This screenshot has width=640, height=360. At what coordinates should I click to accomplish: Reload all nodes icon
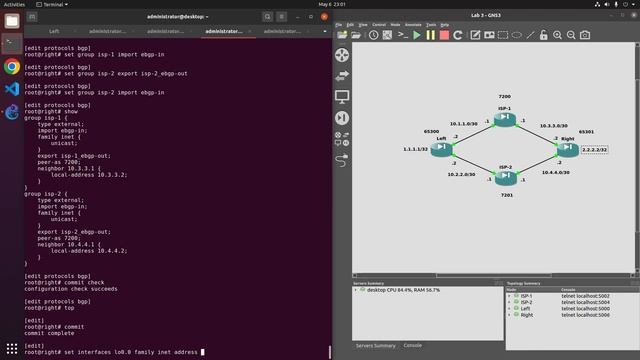458,35
